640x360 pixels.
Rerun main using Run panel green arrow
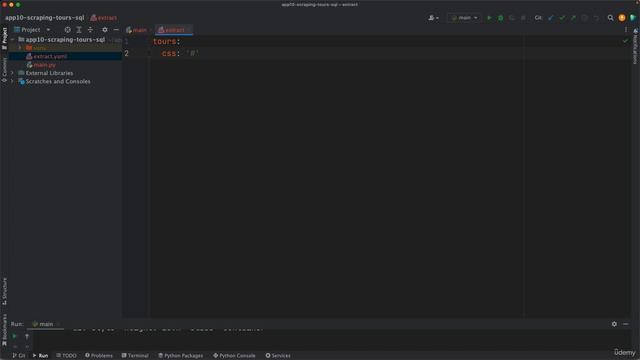point(14,336)
